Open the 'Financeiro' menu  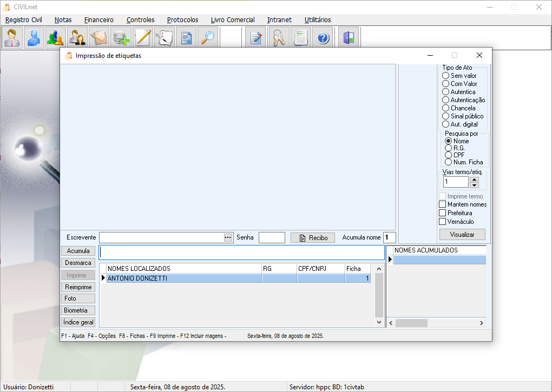coord(99,19)
